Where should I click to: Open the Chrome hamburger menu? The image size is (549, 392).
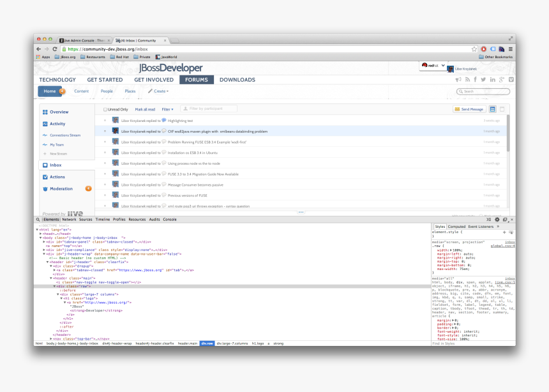(510, 49)
